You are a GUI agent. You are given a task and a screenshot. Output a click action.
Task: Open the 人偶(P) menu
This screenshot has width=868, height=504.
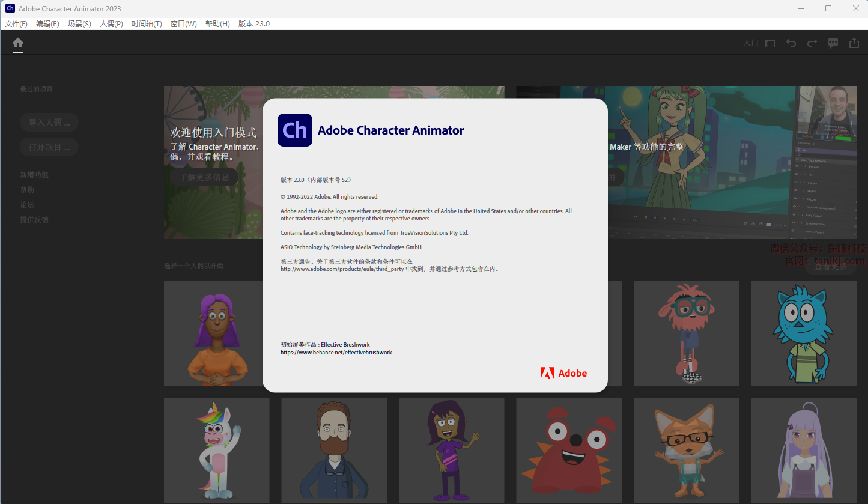point(111,24)
